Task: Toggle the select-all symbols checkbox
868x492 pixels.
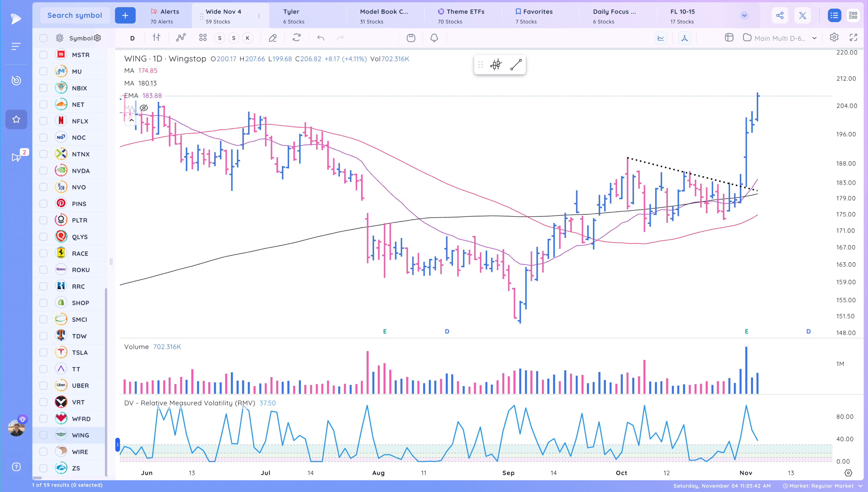Action: (43, 38)
